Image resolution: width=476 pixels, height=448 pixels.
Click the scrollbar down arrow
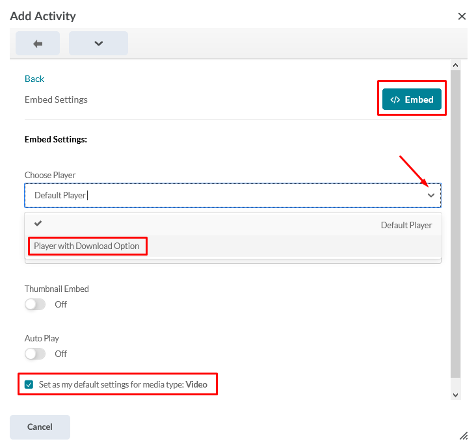tap(455, 395)
